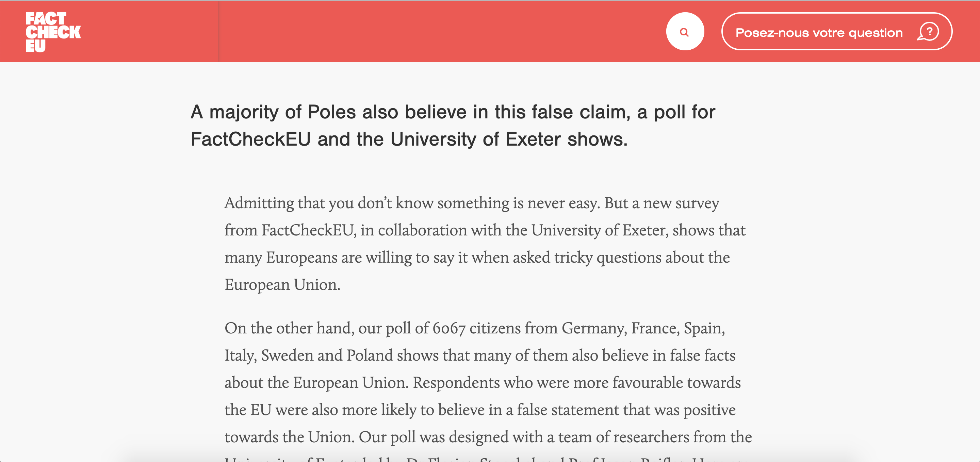Click the word 'France' in the country list

(x=655, y=328)
